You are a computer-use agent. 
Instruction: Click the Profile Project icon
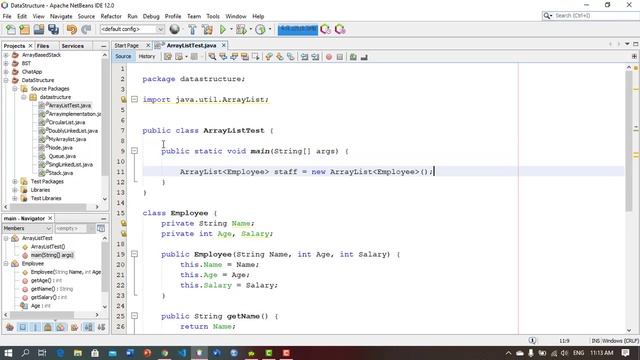point(260,29)
